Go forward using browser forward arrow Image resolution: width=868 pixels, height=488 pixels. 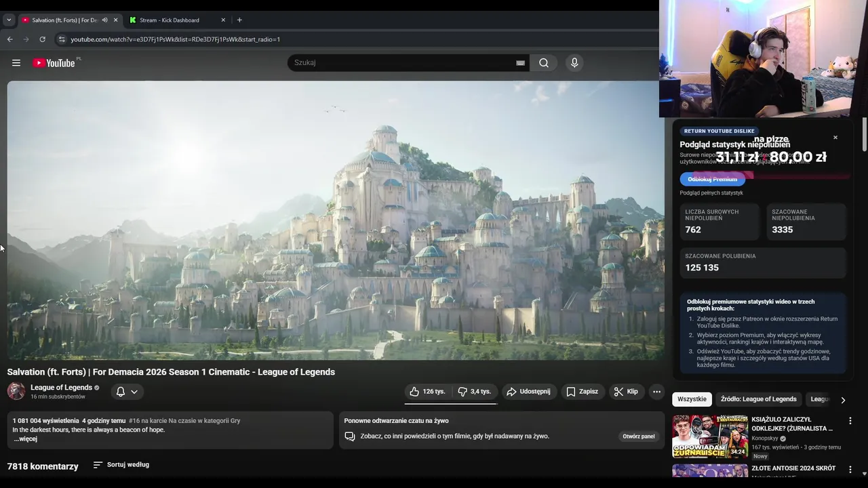(x=26, y=39)
